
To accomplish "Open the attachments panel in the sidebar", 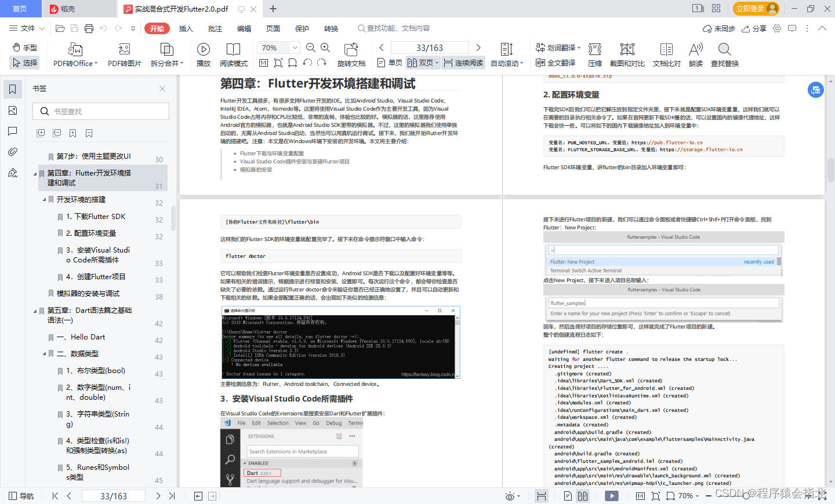I will [12, 152].
